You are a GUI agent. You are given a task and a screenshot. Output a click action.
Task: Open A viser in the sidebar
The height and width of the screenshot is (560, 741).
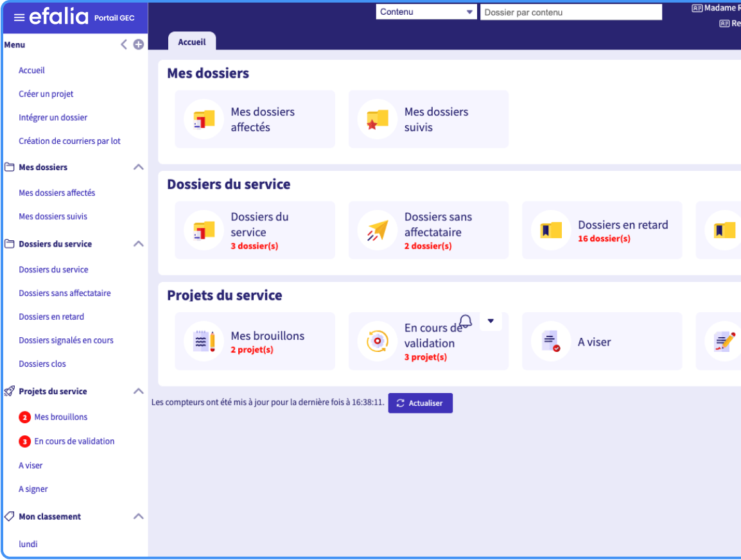(31, 466)
